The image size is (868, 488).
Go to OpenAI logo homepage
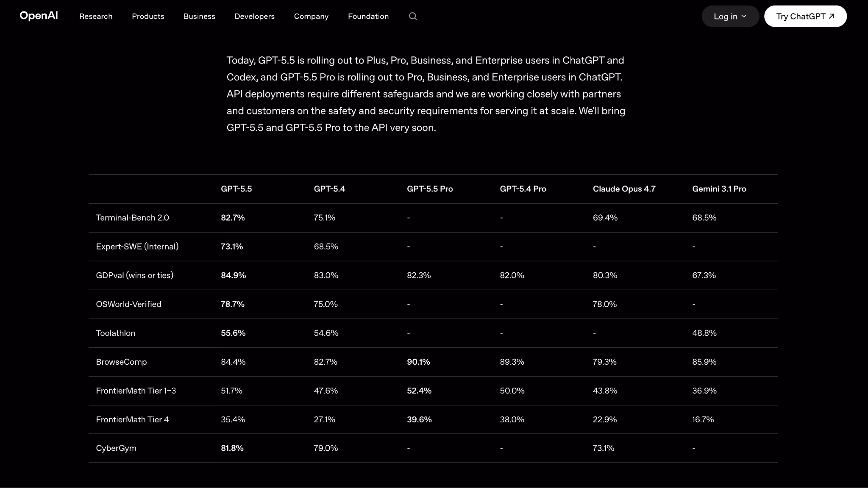point(39,16)
